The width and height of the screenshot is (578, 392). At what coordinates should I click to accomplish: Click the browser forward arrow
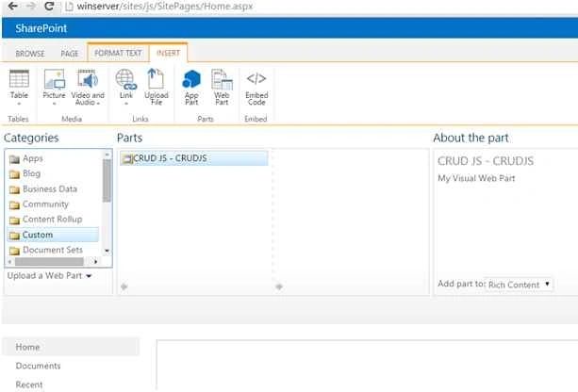pos(31,6)
